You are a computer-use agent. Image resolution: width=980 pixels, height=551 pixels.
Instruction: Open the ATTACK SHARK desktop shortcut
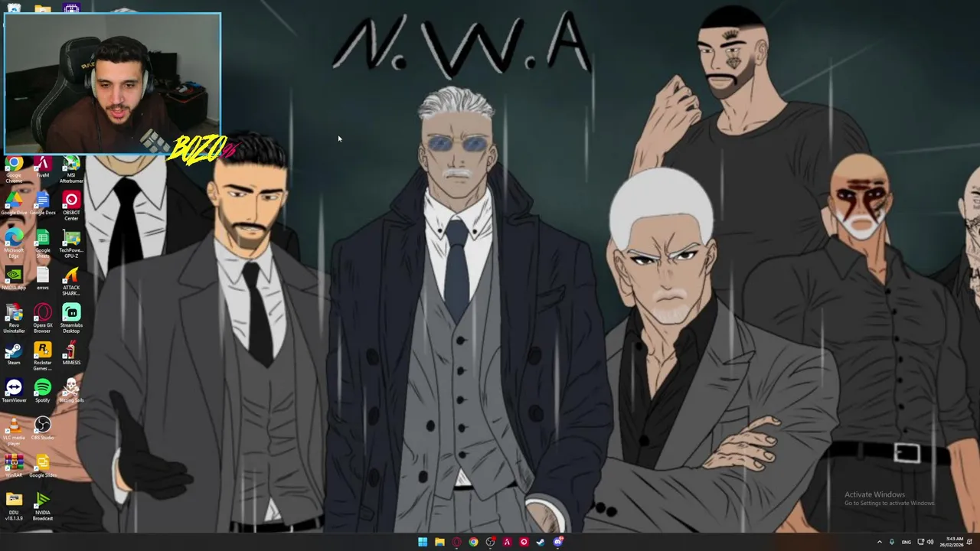(71, 281)
